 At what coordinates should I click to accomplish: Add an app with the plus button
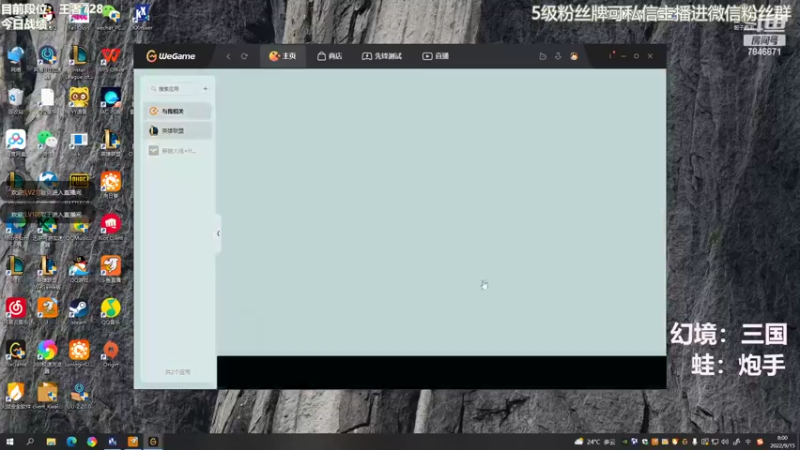[205, 89]
